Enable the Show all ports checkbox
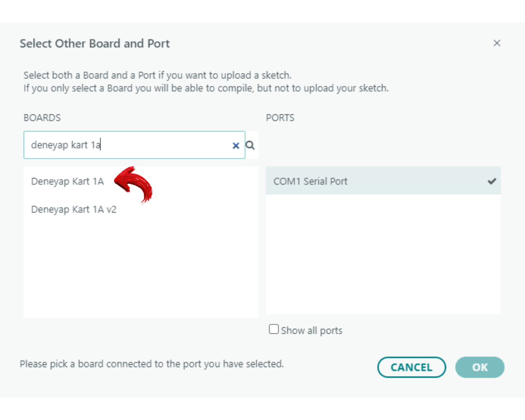This screenshot has height=420, width=525. click(274, 329)
